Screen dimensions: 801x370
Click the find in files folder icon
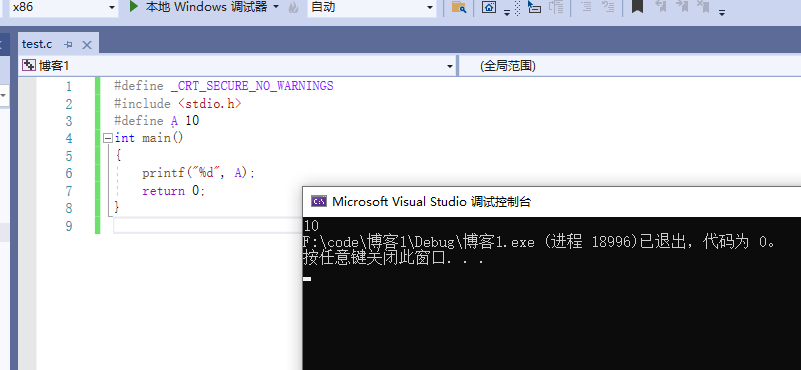[459, 7]
